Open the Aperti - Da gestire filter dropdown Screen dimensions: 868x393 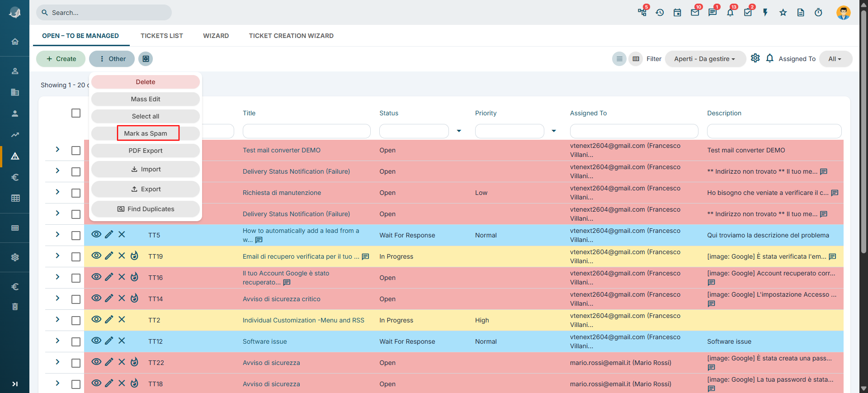705,59
